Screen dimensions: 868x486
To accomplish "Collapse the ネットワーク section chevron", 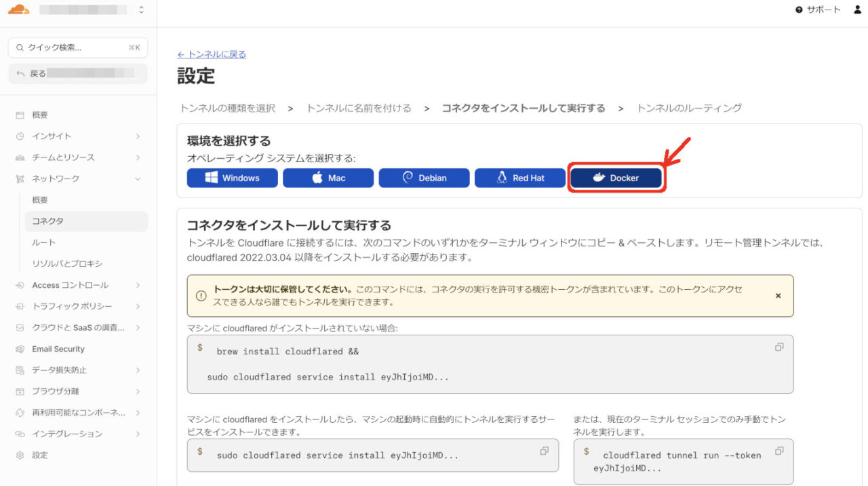I will pos(138,179).
